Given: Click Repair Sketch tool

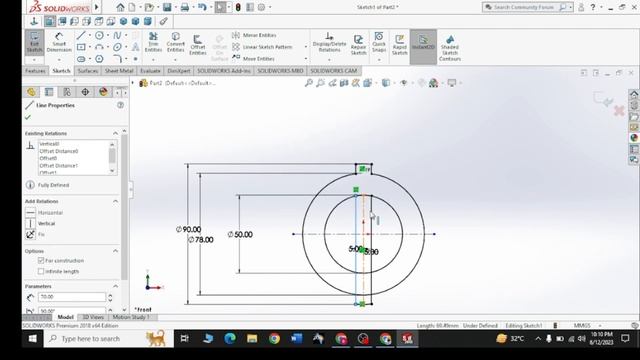Looking at the screenshot, I should pos(358,45).
